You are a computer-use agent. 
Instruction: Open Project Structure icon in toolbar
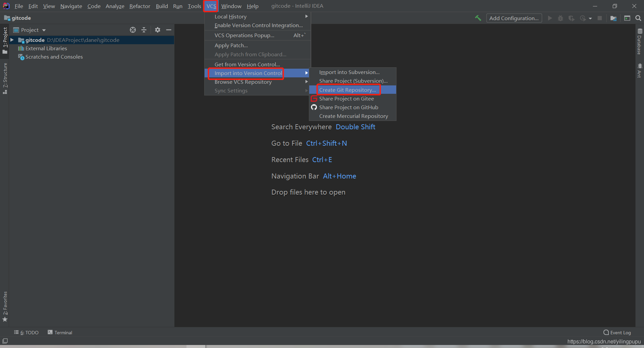tap(613, 18)
